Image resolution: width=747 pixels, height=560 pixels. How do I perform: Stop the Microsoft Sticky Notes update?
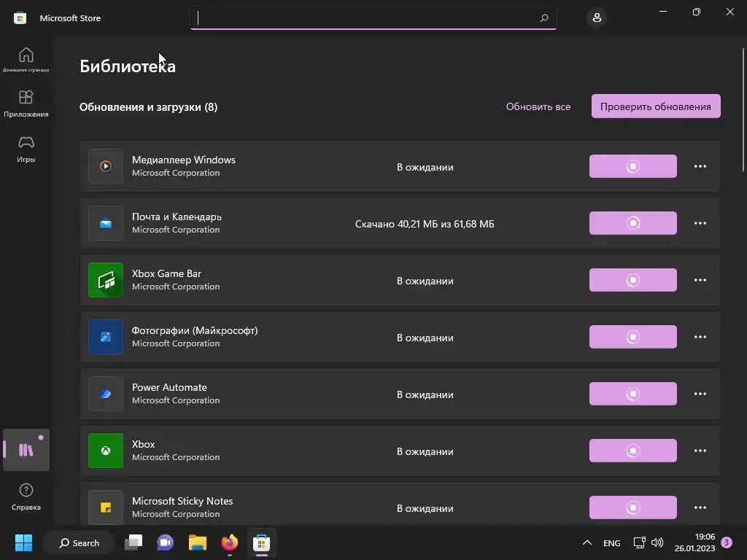[x=632, y=507]
